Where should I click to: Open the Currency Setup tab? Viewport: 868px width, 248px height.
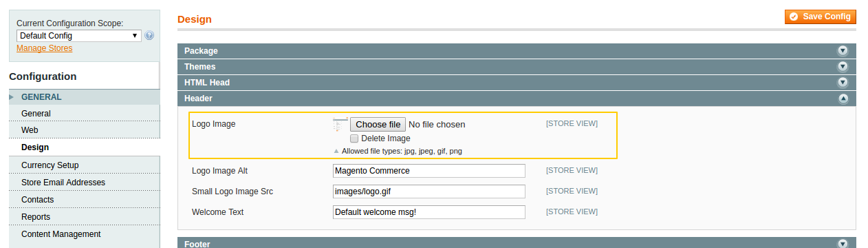[x=84, y=165]
